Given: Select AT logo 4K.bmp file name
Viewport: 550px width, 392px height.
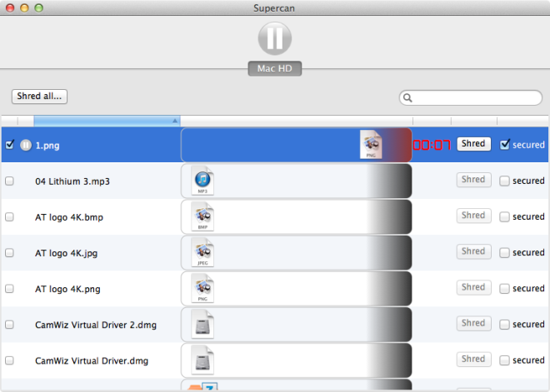Looking at the screenshot, I should pyautogui.click(x=69, y=217).
